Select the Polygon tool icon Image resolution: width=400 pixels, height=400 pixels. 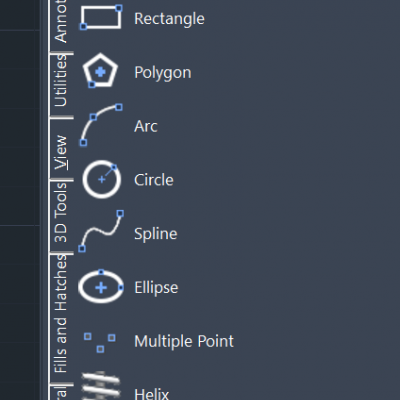coord(100,71)
